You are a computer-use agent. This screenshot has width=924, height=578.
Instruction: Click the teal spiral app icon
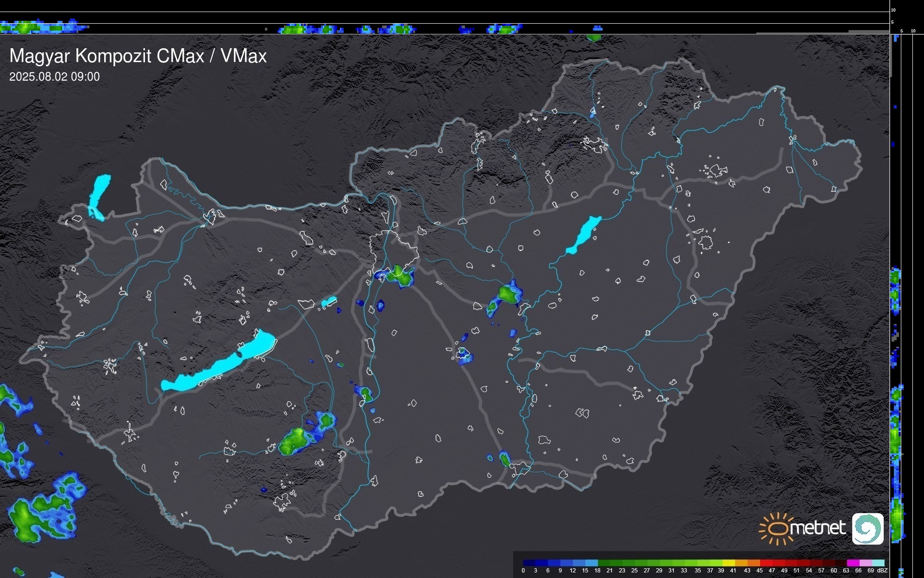(867, 528)
